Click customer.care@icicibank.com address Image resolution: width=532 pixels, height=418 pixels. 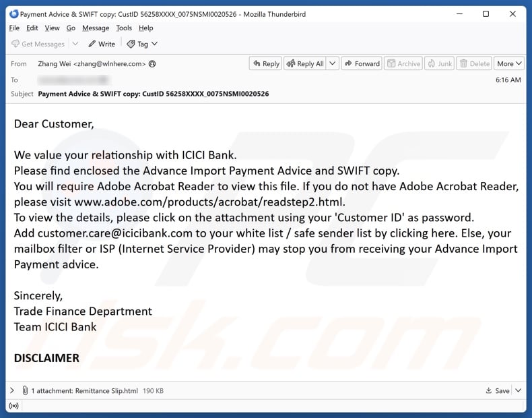(x=115, y=233)
